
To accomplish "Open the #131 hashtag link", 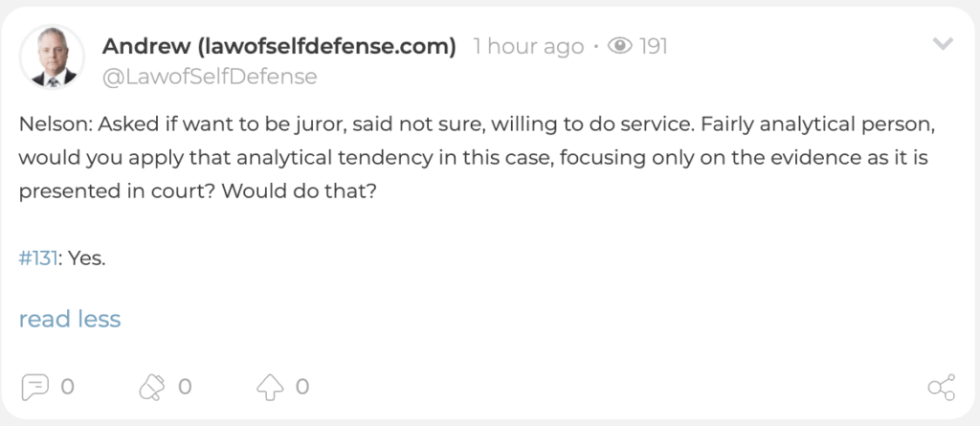I will point(38,258).
